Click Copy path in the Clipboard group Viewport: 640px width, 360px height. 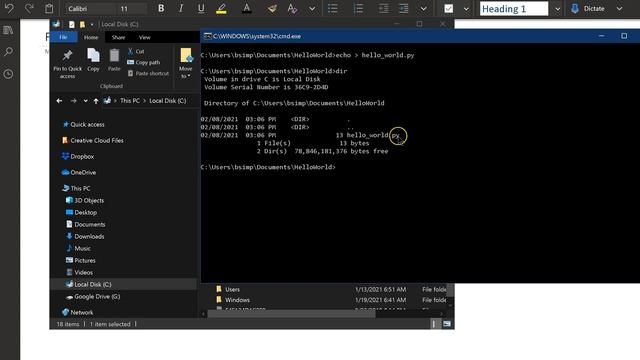pyautogui.click(x=144, y=62)
